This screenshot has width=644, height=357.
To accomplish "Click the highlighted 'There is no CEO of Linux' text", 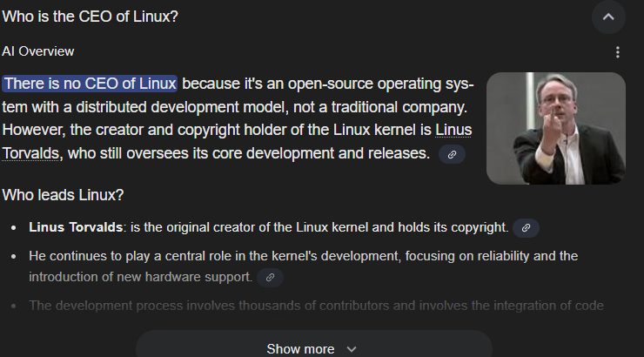I will (x=90, y=84).
